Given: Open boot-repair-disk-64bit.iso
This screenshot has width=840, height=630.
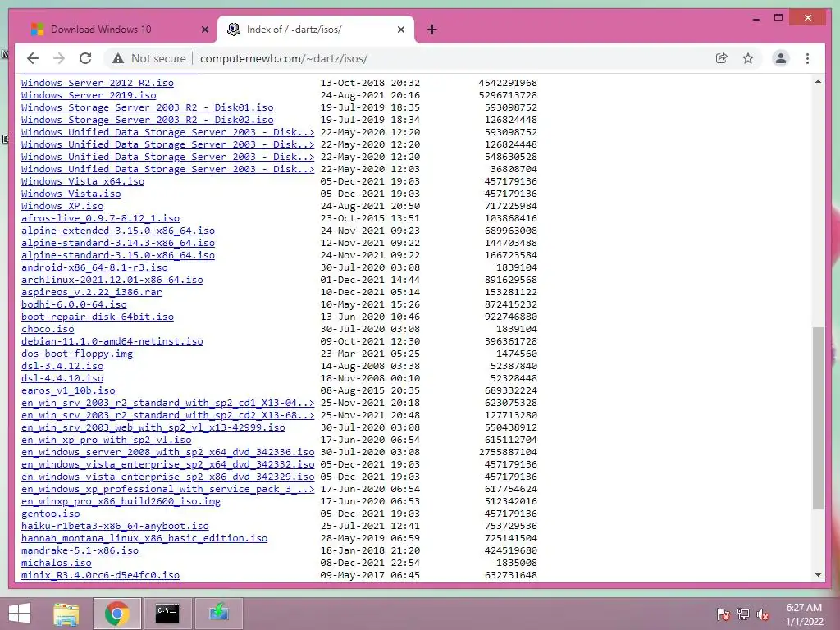Looking at the screenshot, I should pyautogui.click(x=98, y=317).
